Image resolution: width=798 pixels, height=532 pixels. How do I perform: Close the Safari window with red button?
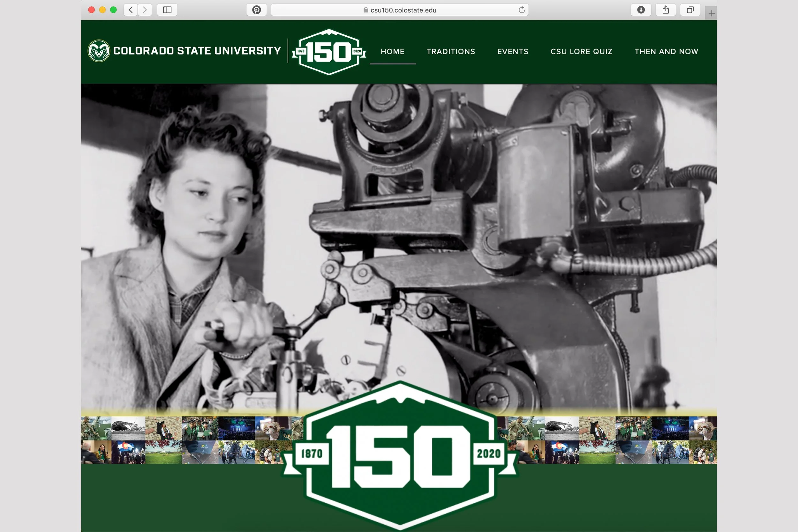tap(91, 10)
